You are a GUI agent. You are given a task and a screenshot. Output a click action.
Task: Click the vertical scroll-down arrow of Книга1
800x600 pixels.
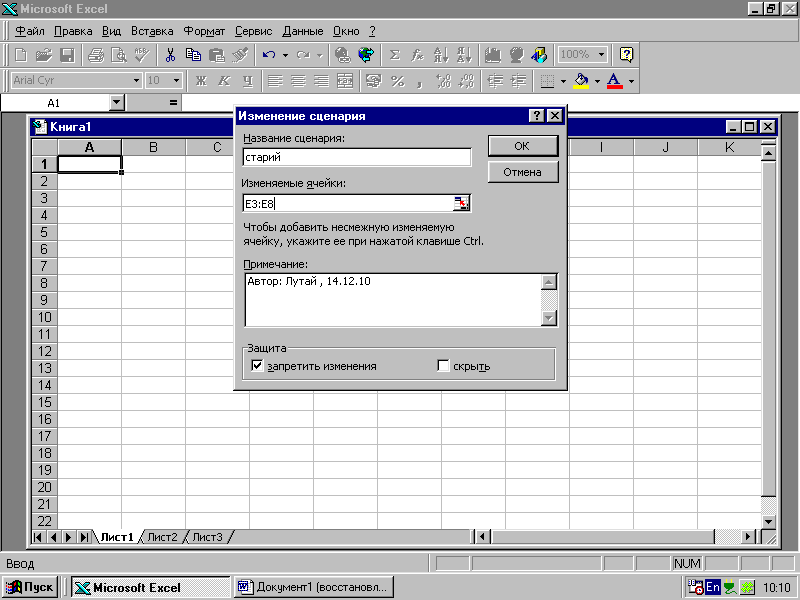point(768,521)
